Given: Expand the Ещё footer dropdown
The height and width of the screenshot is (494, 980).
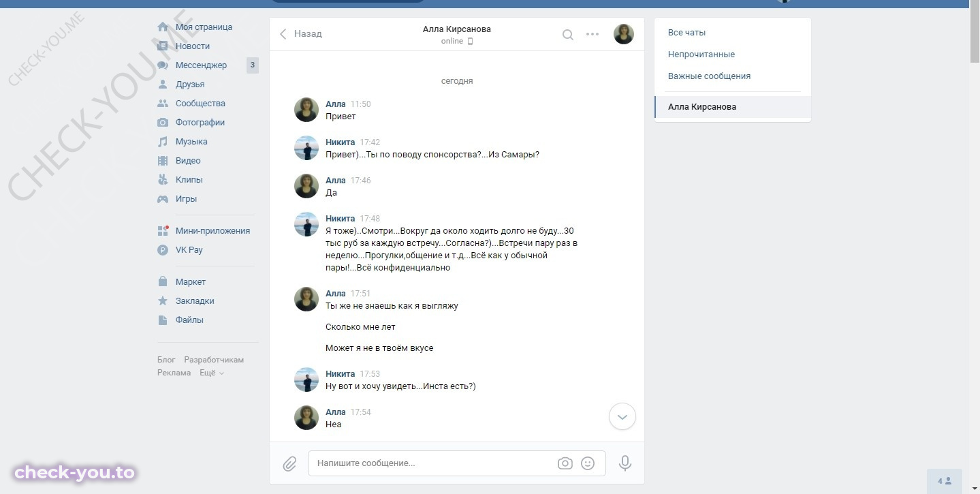Looking at the screenshot, I should 212,373.
